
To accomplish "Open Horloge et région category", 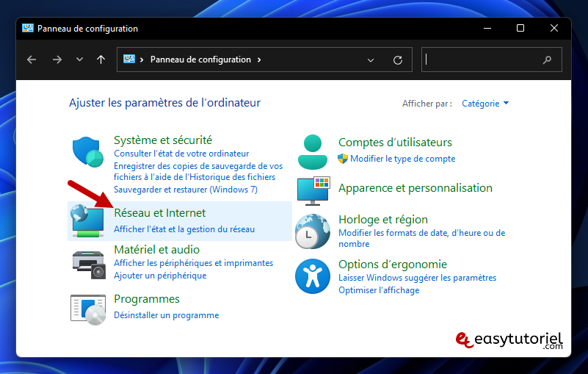I will tap(383, 219).
